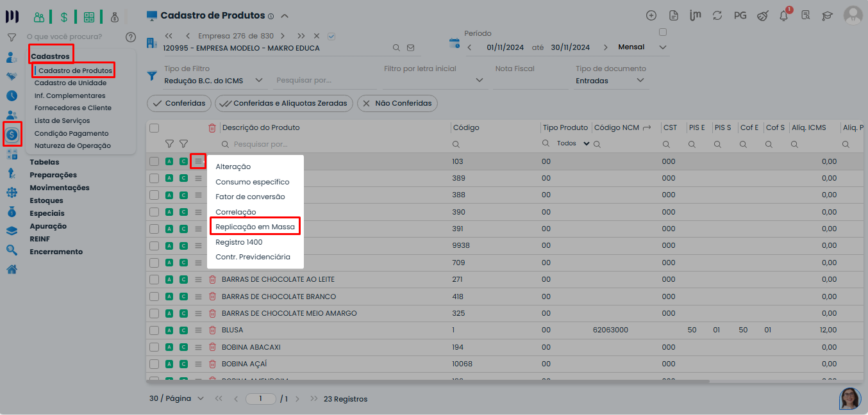This screenshot has width=868, height=415.
Task: Open the clock icon in left sidebar
Action: coord(12,96)
